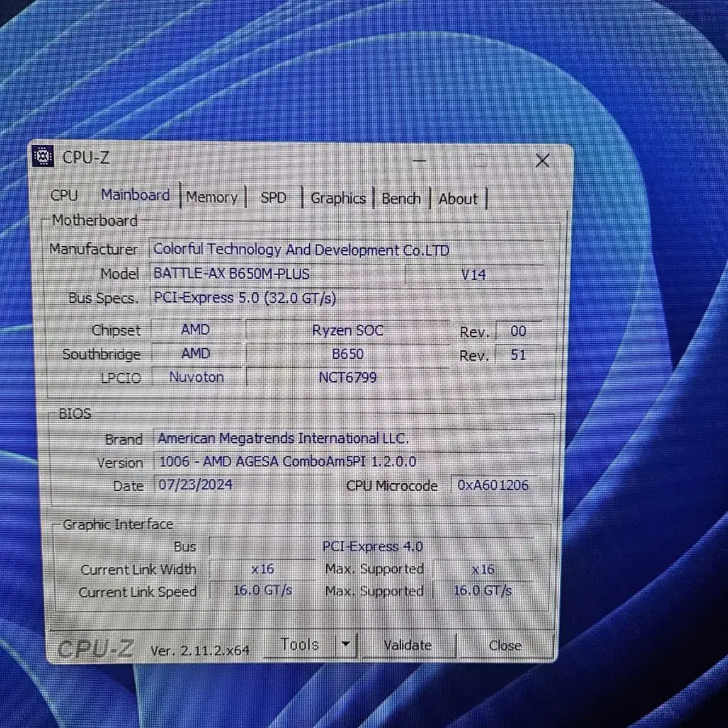Viewport: 728px width, 728px height.
Task: Select the model text BATTLE-AX B650M-PLUS
Action: (231, 273)
